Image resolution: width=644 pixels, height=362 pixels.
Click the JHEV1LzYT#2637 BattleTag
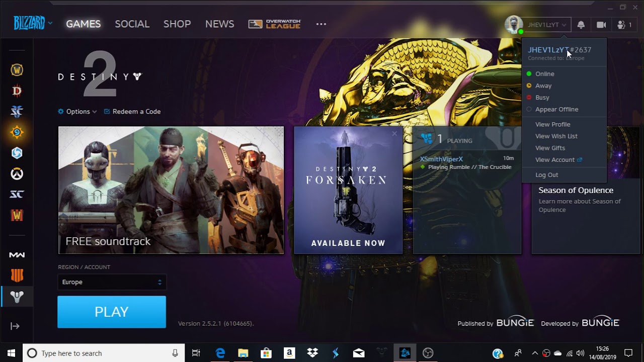pos(559,50)
